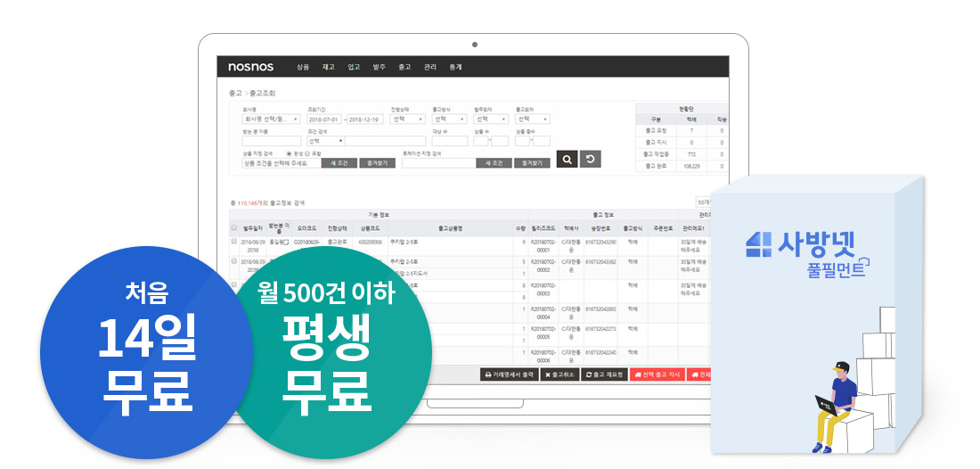Open the 발주 menu
Viewport: 980px width, 469px height.
[379, 67]
